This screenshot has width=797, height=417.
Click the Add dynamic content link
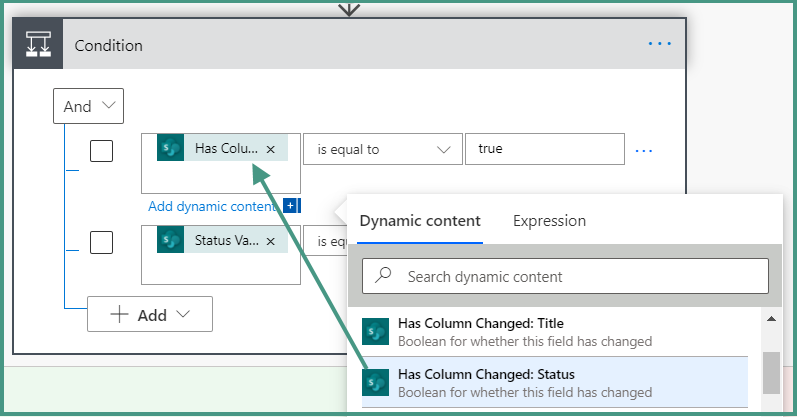[x=213, y=206]
